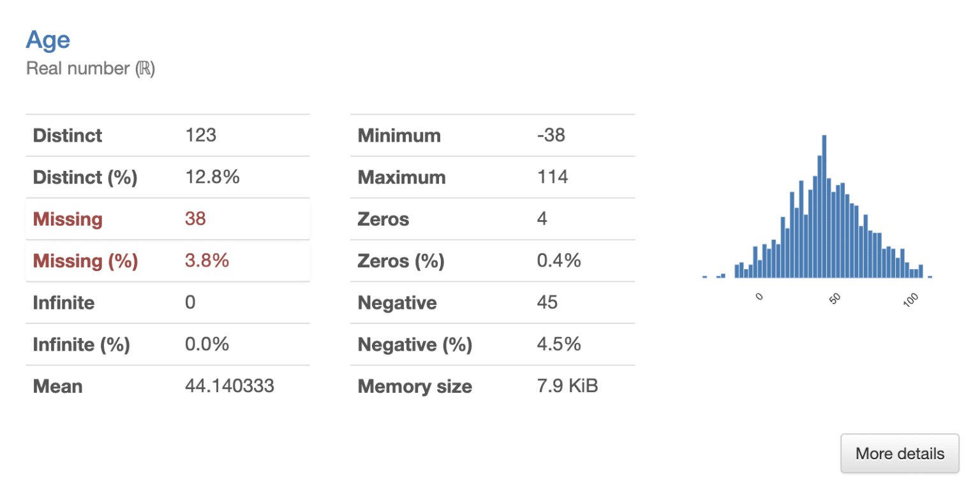Select the Real number type subtitle
The image size is (980, 493).
click(x=91, y=69)
